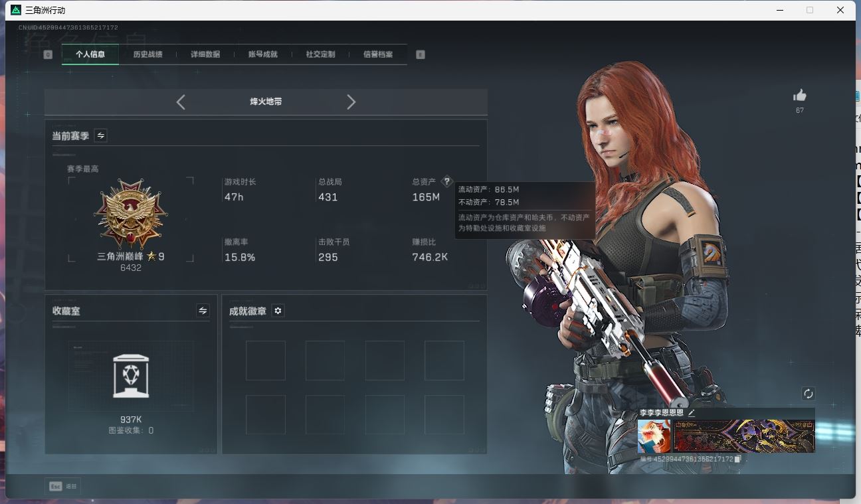Click the Q key icon left of tabs
This screenshot has width=861, height=504.
tap(48, 54)
